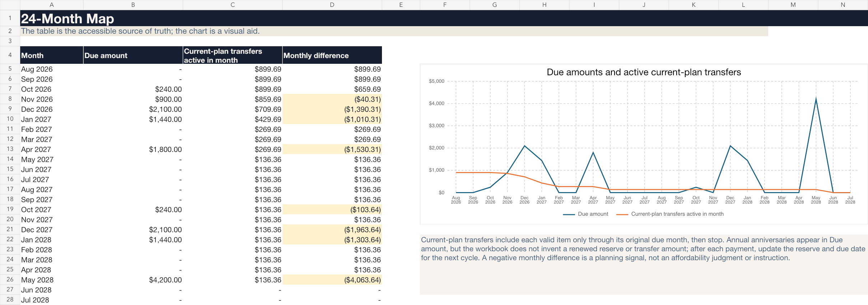Select row 28 header
The width and height of the screenshot is (868, 305).
pos(10,300)
